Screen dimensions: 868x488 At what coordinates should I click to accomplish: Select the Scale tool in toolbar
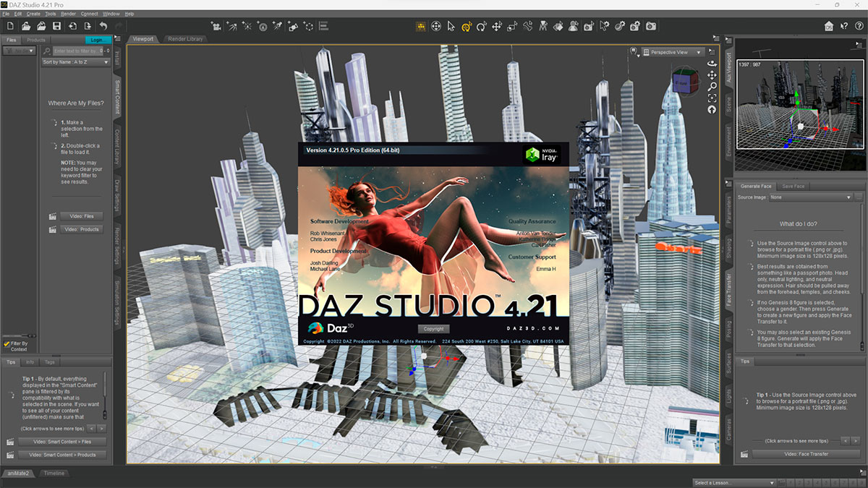(512, 26)
